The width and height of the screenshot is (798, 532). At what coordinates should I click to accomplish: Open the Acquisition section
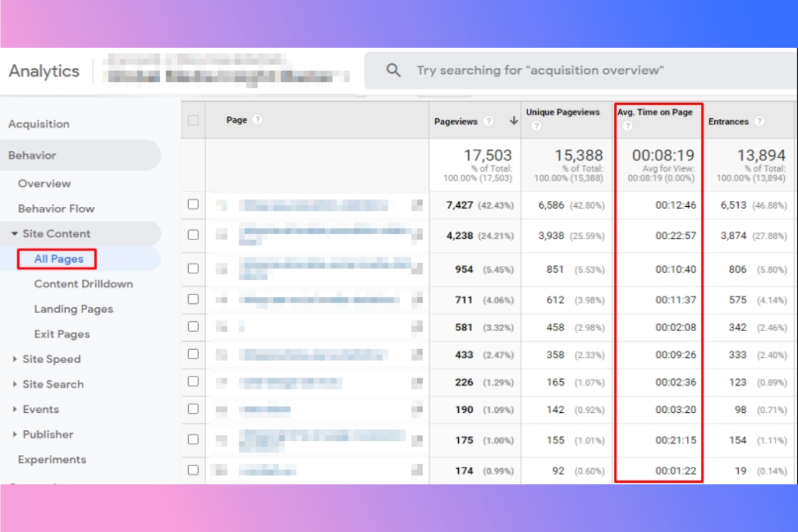point(39,124)
